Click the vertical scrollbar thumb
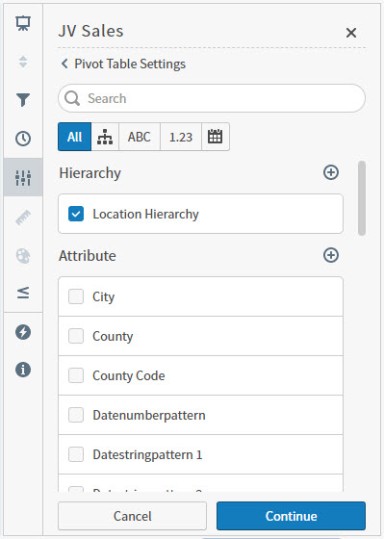 coord(361,198)
